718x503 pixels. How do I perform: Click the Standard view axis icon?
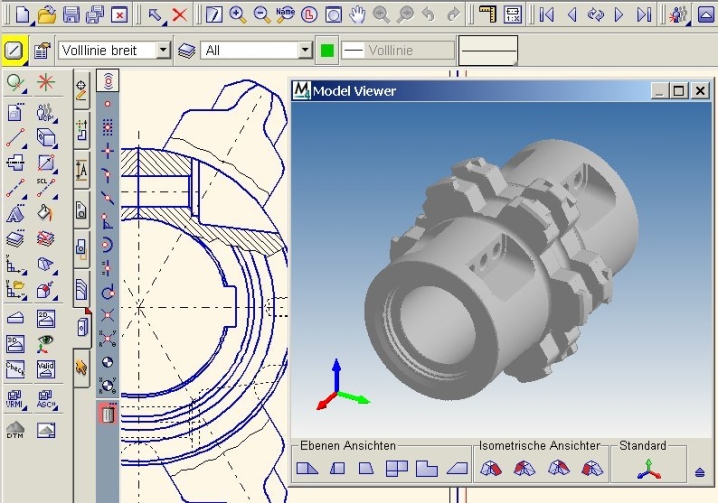tap(649, 468)
